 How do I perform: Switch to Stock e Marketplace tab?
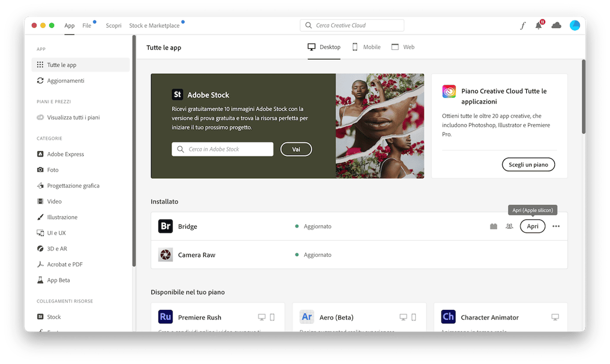click(154, 26)
